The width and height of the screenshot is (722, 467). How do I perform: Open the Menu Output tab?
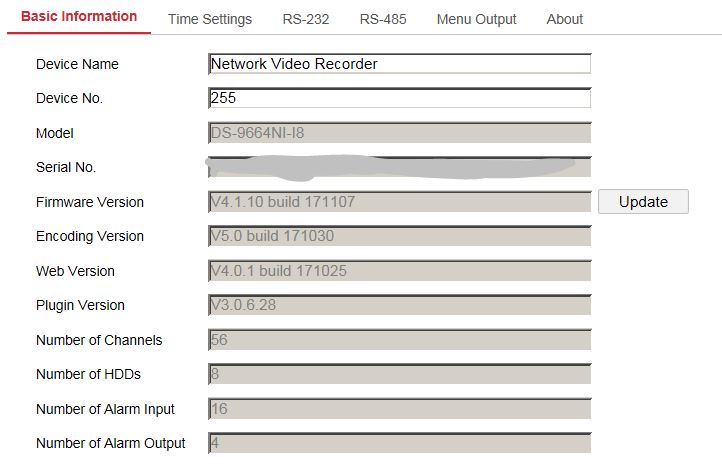click(476, 19)
